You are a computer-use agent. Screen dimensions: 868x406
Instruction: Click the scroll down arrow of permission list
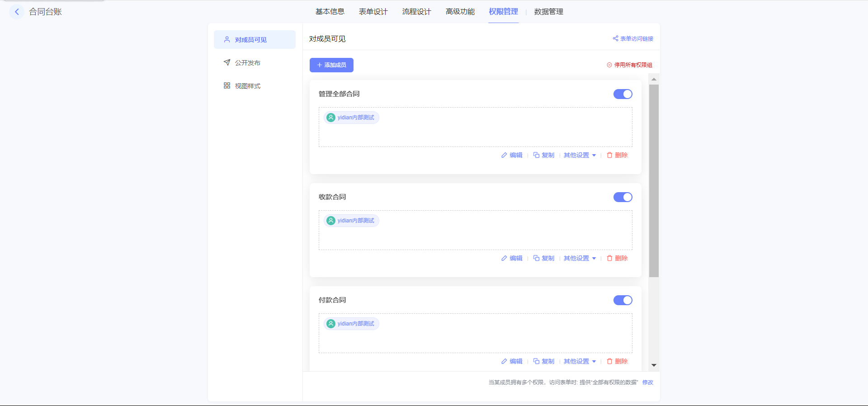tap(654, 365)
